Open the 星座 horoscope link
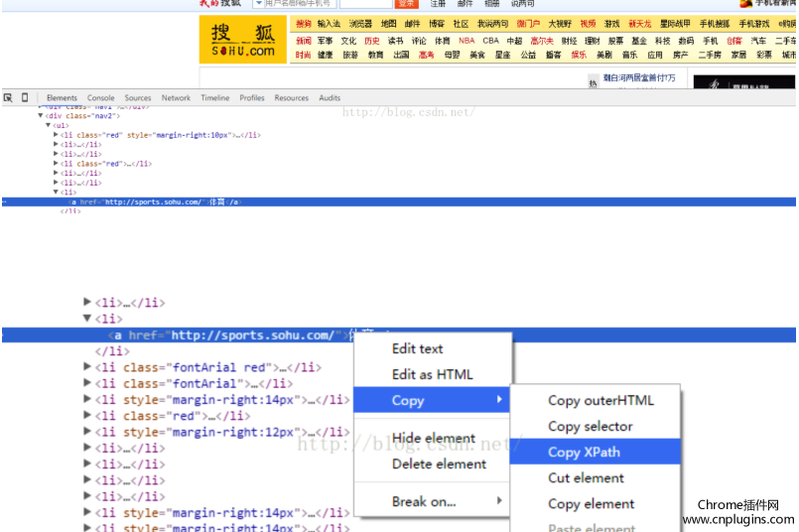Screen dimensions: 799x532 point(502,55)
